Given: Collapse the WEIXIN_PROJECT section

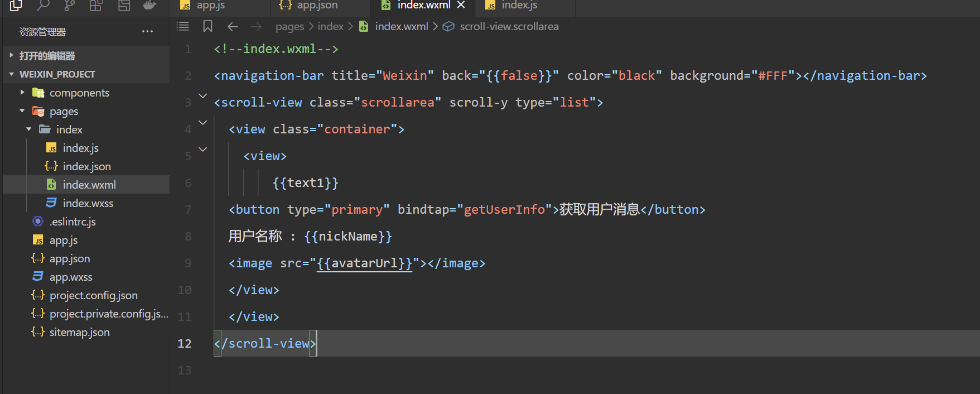Looking at the screenshot, I should [86, 74].
